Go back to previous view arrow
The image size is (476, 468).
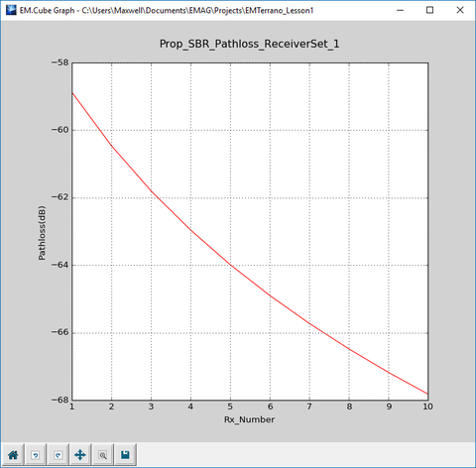[36, 455]
